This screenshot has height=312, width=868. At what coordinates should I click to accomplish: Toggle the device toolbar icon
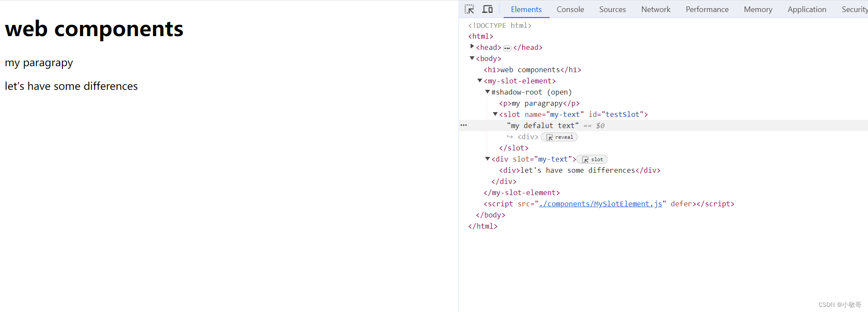click(x=487, y=9)
